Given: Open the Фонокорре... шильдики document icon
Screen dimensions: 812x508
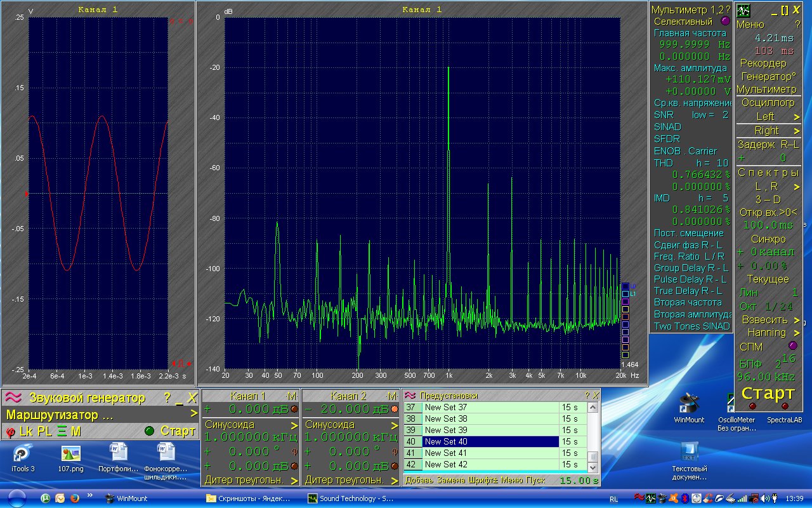Looking at the screenshot, I should (x=166, y=453).
